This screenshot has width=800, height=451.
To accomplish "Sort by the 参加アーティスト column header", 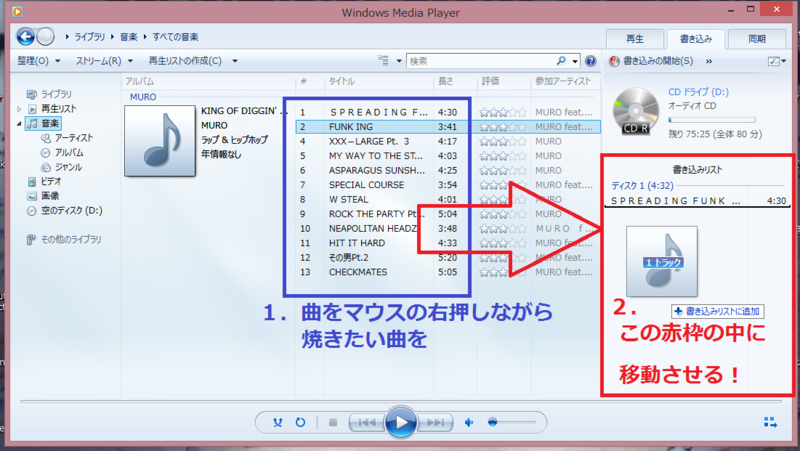I will tap(565, 81).
